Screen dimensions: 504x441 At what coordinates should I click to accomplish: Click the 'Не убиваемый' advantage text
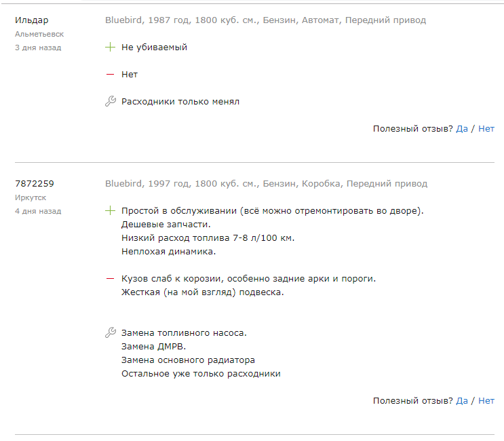pyautogui.click(x=154, y=47)
